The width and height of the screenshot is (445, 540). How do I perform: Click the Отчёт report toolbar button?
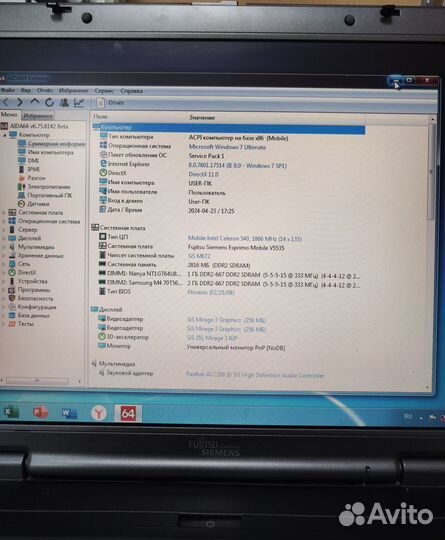(110, 103)
